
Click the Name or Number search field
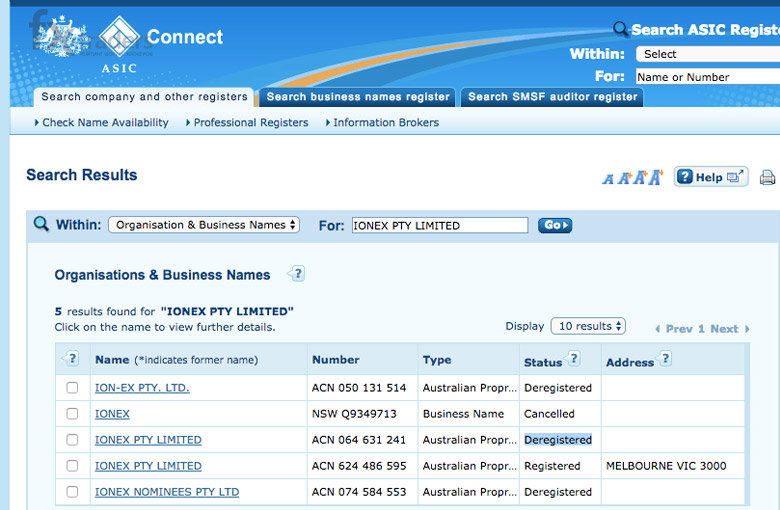707,77
